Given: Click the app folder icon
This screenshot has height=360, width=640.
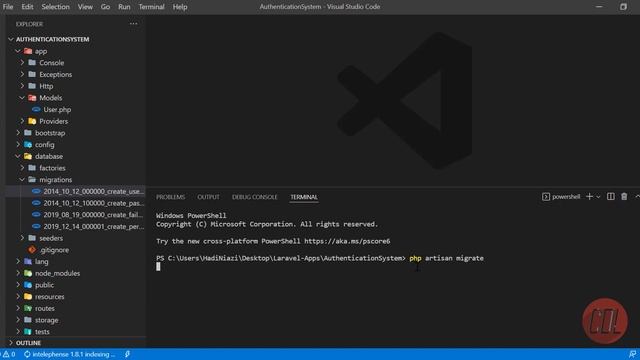Looking at the screenshot, I should (x=28, y=51).
